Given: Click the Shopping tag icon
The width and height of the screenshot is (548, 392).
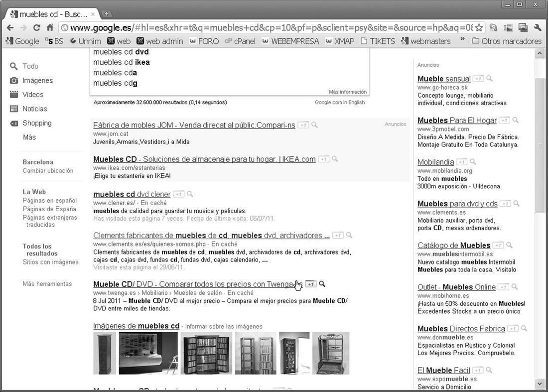Looking at the screenshot, I should [14, 123].
